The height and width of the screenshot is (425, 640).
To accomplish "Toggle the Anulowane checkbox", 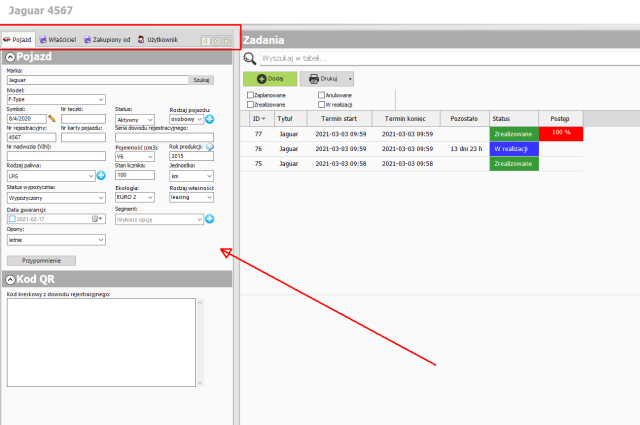I will [x=321, y=95].
